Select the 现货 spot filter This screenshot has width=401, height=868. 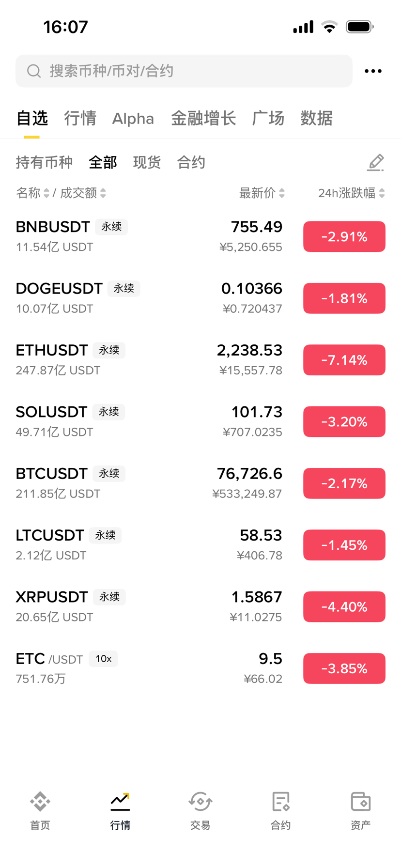(x=147, y=163)
